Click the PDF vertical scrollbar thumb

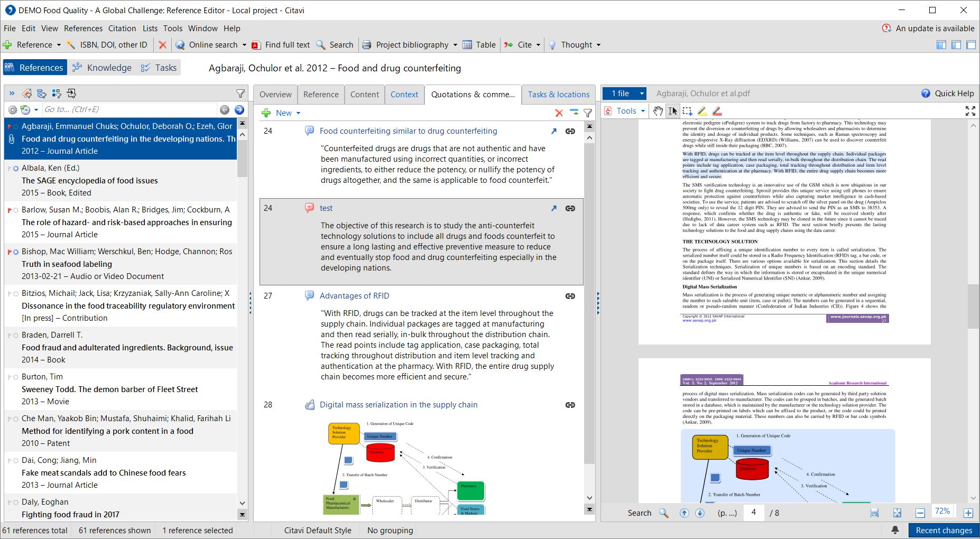coord(974,306)
